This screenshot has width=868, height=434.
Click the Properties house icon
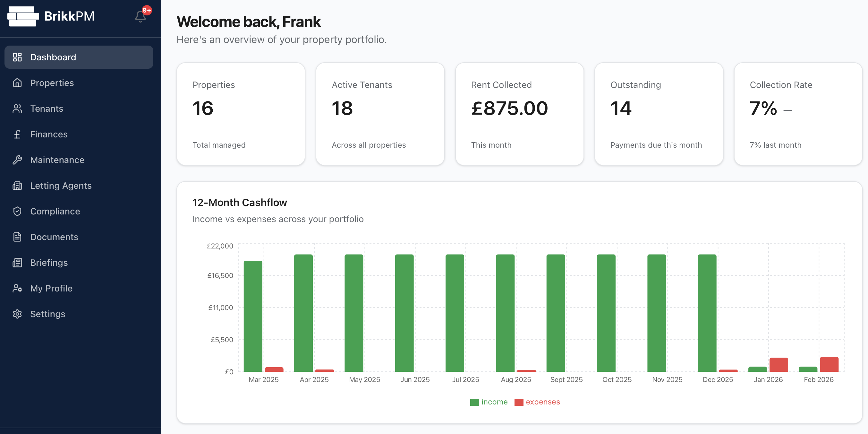(17, 82)
